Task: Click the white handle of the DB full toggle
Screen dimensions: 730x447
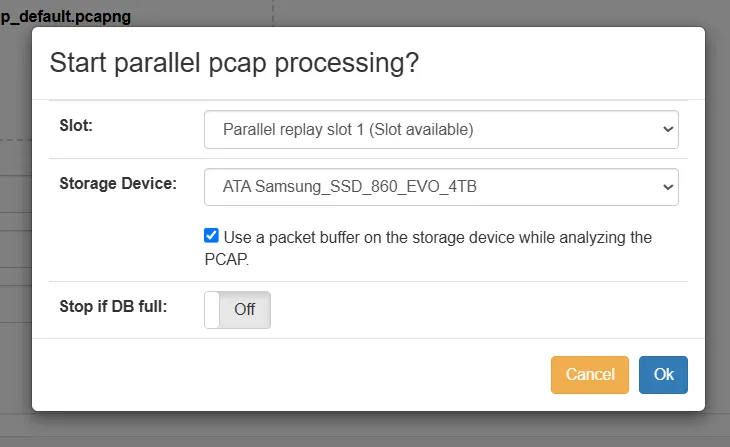Action: [212, 309]
